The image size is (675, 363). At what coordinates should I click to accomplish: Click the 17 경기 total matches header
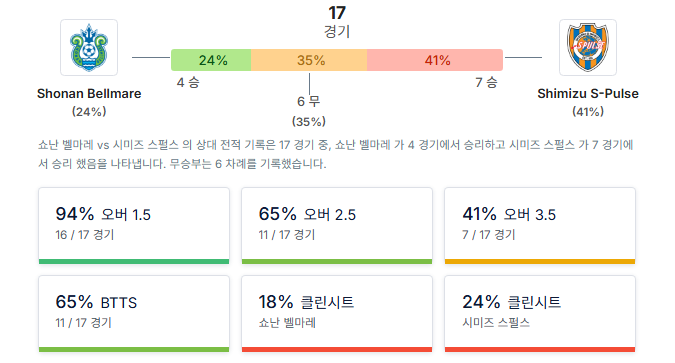[x=337, y=22]
